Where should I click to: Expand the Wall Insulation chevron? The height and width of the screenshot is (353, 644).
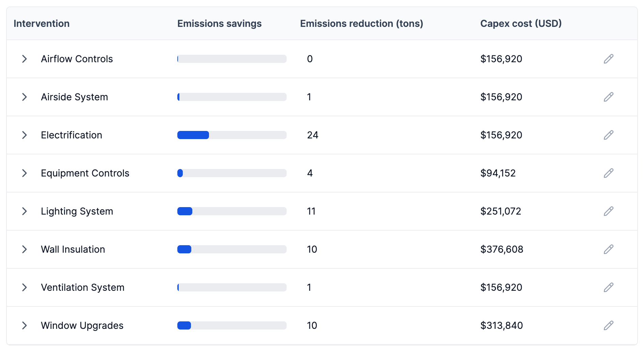[25, 249]
